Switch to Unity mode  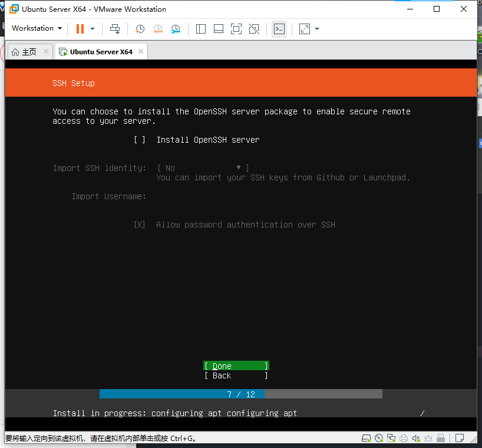tap(254, 29)
